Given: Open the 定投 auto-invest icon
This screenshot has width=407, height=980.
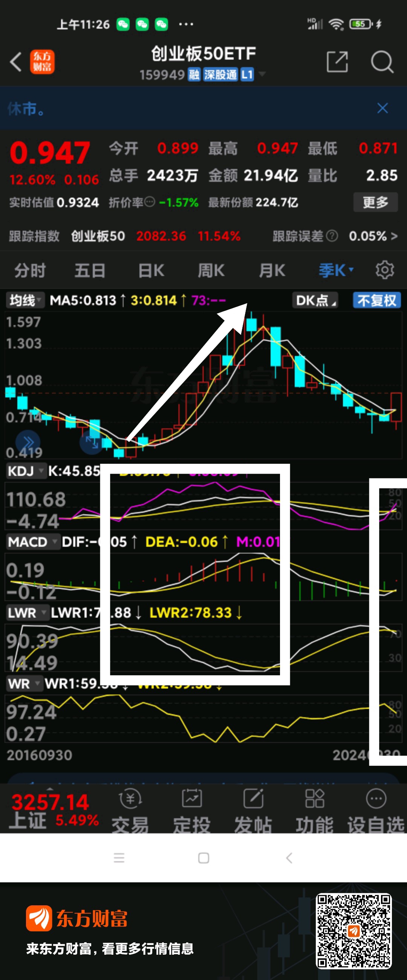Looking at the screenshot, I should click(x=192, y=798).
